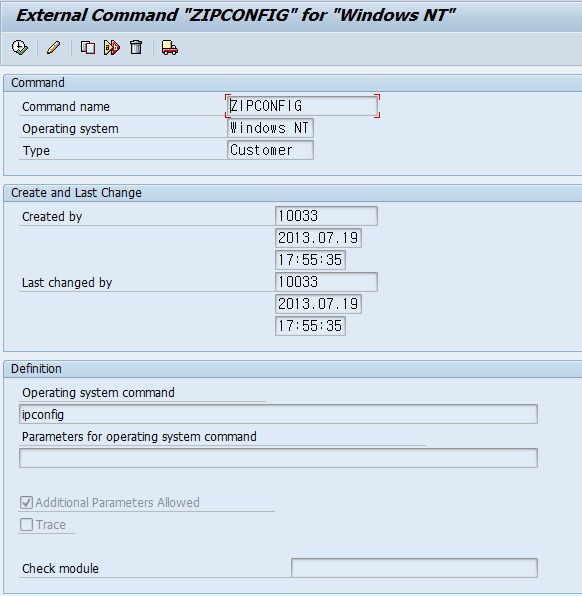The image size is (582, 596).
Task: Click the Transport truck icon
Action: click(170, 48)
